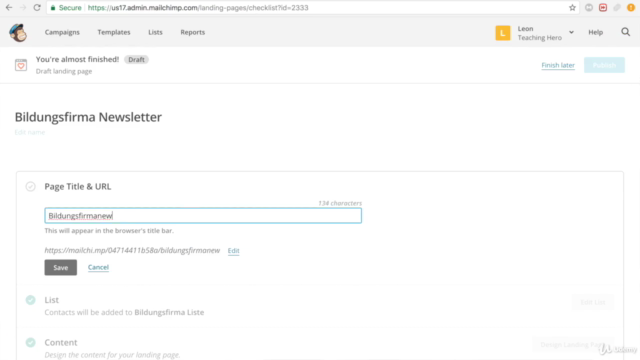
Task: Open the Lists menu
Action: (x=155, y=32)
